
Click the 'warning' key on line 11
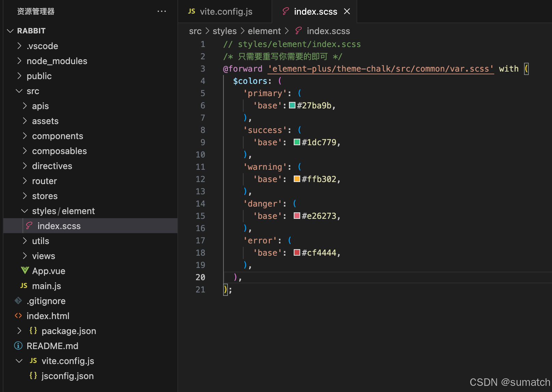(265, 167)
